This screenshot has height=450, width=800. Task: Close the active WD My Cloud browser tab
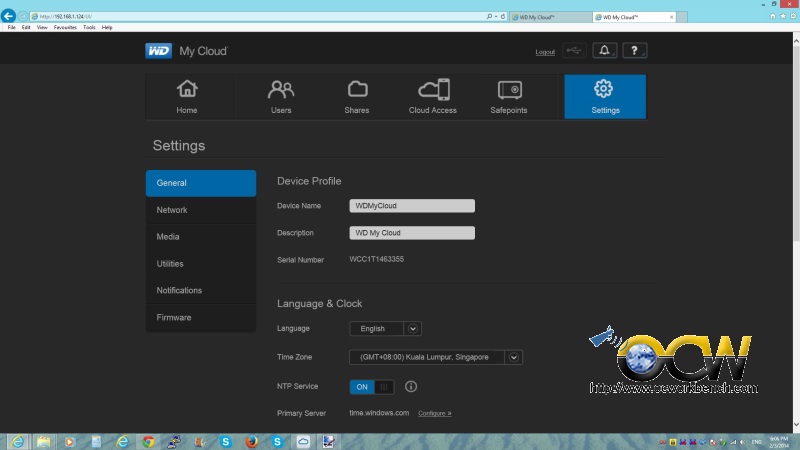coord(671,17)
